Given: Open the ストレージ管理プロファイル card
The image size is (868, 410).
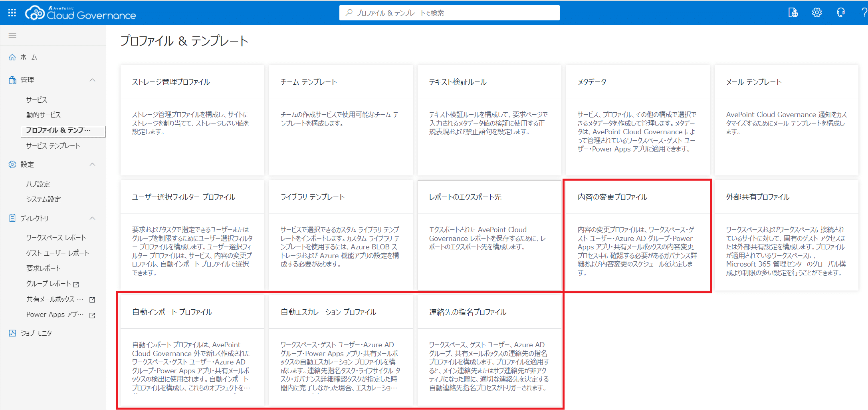Looking at the screenshot, I should 192,120.
